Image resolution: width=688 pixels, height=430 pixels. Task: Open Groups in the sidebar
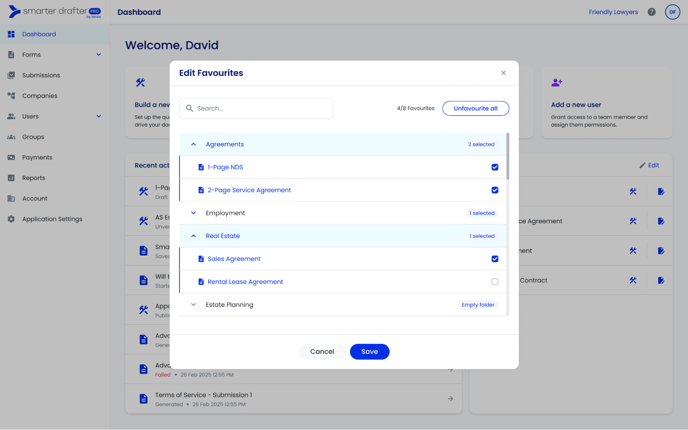click(55, 137)
